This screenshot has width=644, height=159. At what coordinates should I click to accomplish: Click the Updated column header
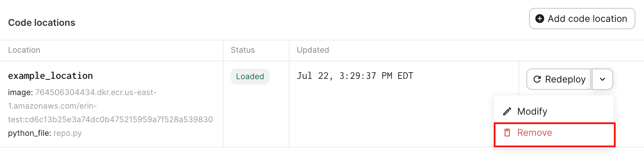tap(313, 50)
